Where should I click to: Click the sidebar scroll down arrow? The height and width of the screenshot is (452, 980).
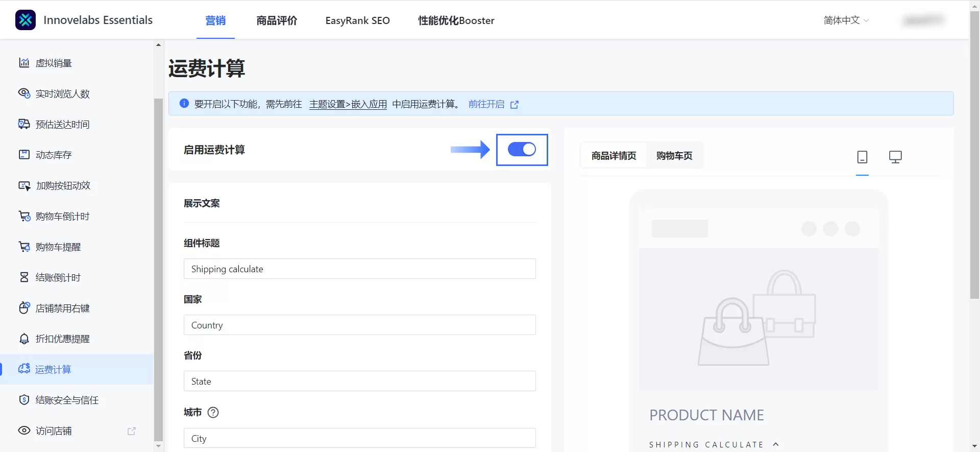[x=158, y=446]
